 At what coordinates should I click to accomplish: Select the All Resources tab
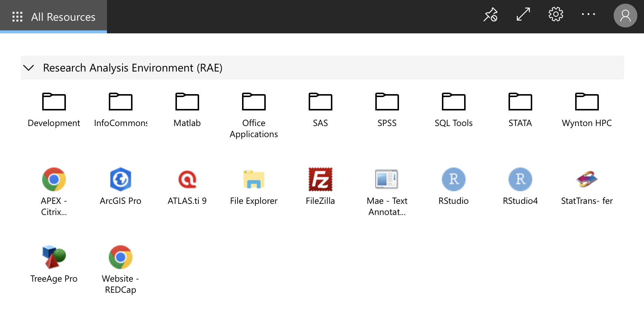(x=54, y=17)
